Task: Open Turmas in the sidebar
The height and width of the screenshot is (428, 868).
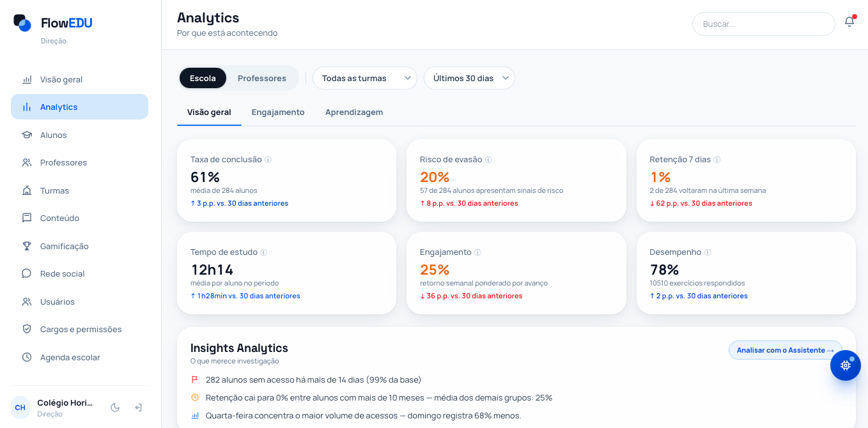Action: tap(79, 190)
